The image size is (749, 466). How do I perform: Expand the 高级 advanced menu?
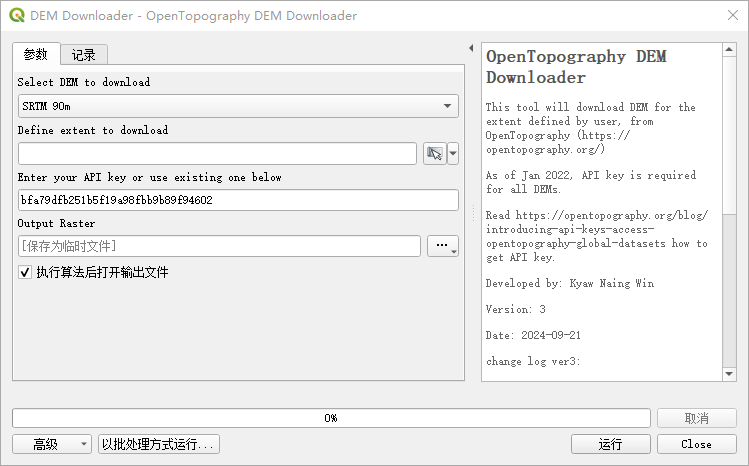[52, 444]
